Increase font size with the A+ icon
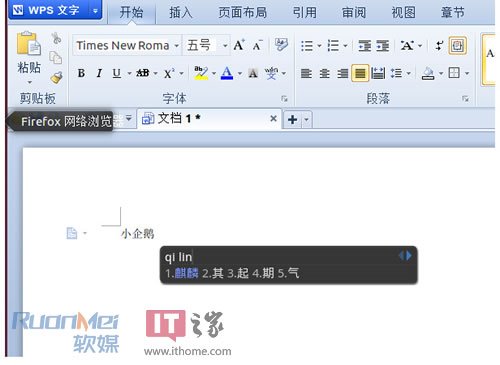Image resolution: width=500 pixels, height=365 pixels. [239, 45]
